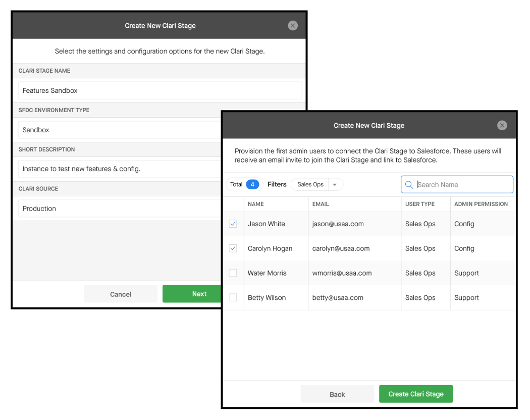This screenshot has height=420, width=530.
Task: Click the SFDC ENVIRONMENT TYPE section label
Action: click(x=54, y=110)
